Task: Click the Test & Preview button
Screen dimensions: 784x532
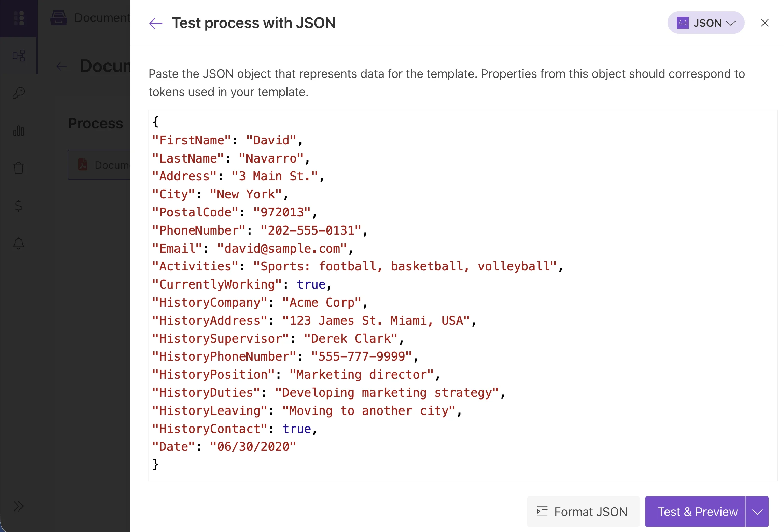Action: [695, 512]
